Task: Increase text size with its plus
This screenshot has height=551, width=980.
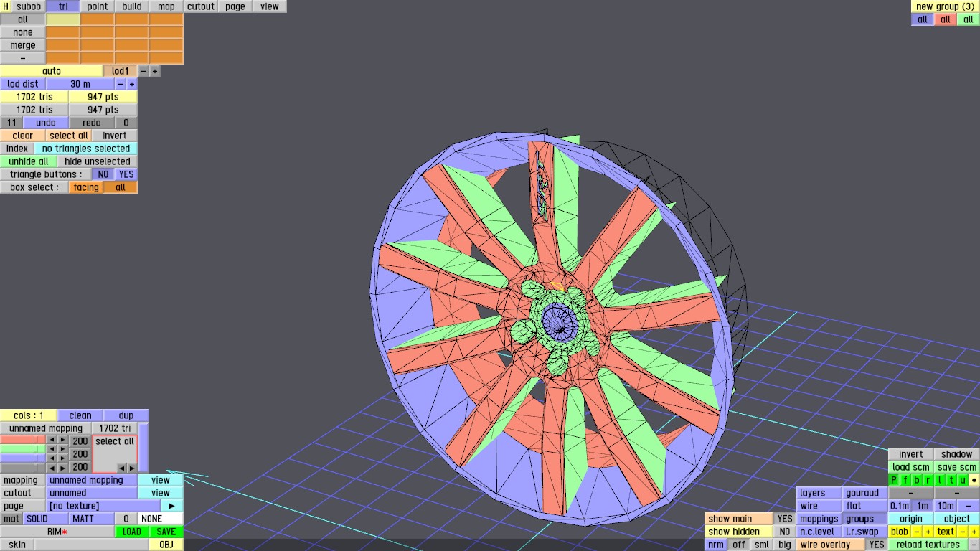Action: coord(974,532)
